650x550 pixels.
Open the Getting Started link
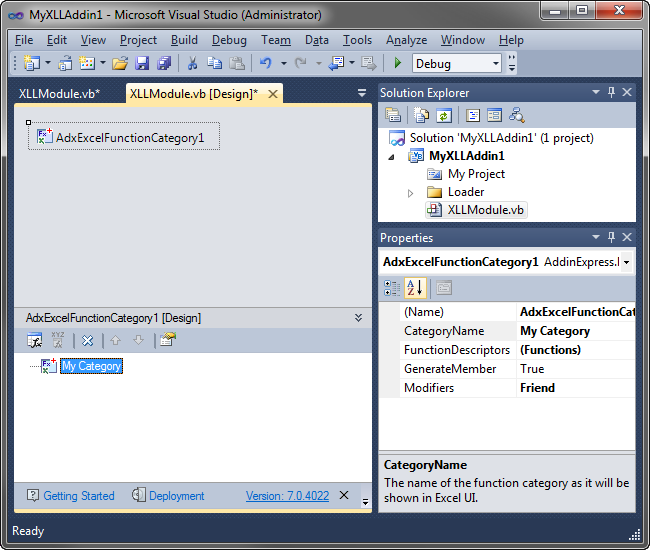pyautogui.click(x=79, y=496)
